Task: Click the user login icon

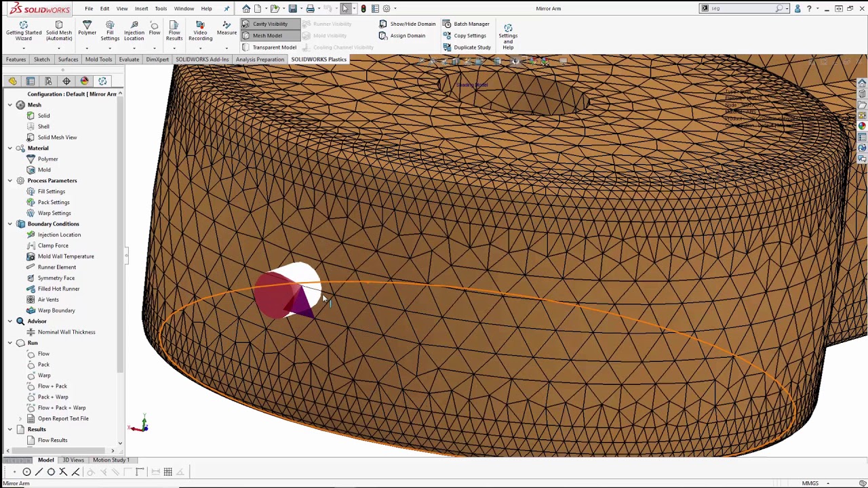Action: [x=797, y=9]
